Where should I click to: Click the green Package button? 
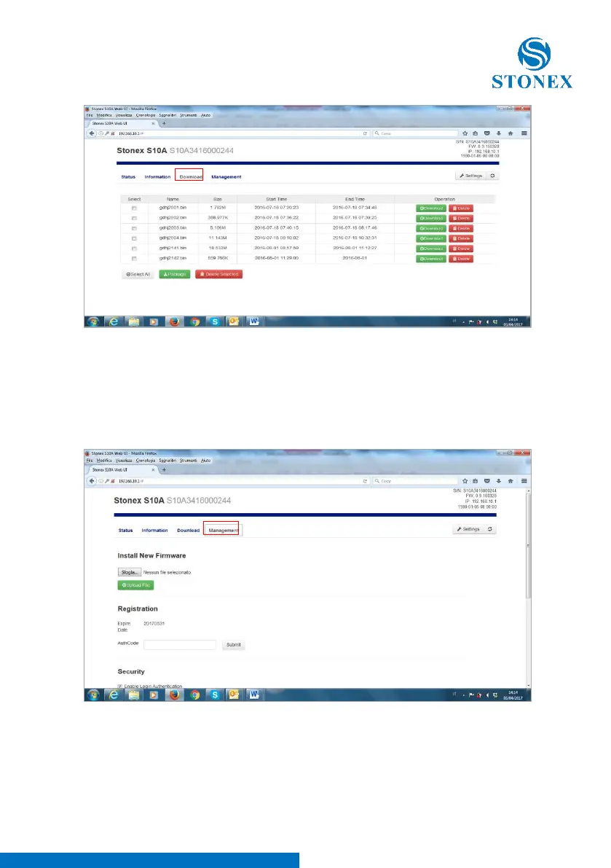(175, 274)
